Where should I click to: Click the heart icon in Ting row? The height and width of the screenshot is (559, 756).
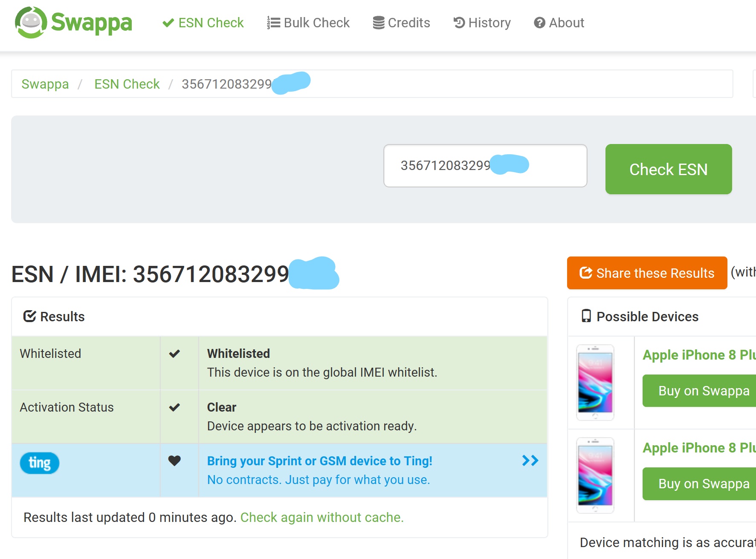click(174, 461)
